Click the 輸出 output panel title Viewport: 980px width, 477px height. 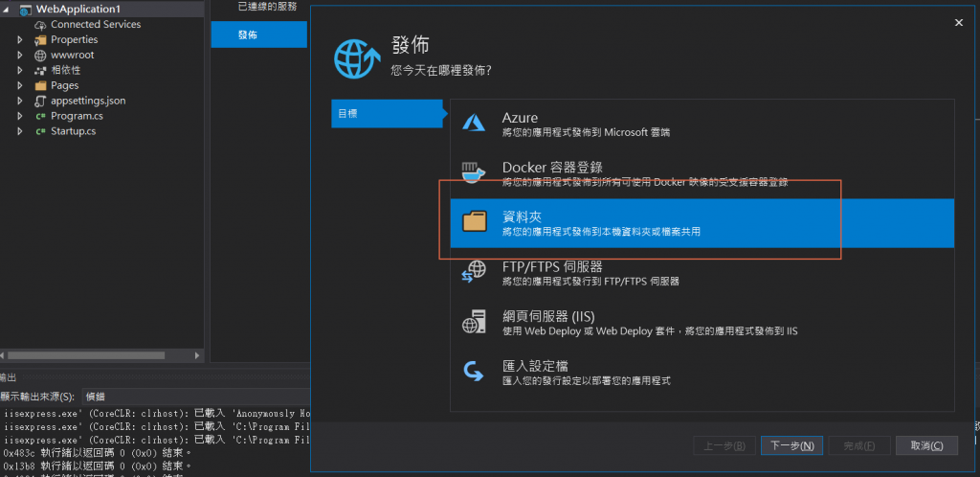(x=8, y=377)
